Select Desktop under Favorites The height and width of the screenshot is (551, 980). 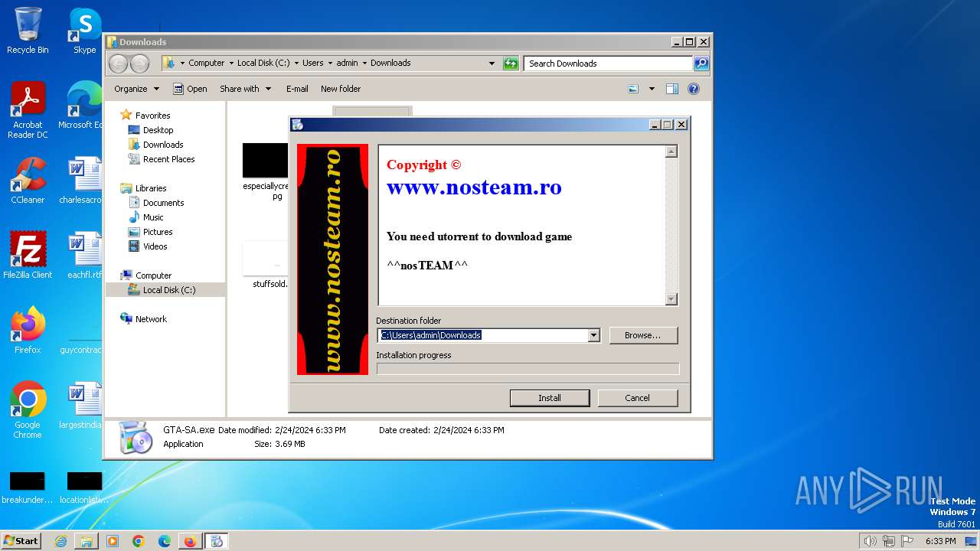point(158,130)
